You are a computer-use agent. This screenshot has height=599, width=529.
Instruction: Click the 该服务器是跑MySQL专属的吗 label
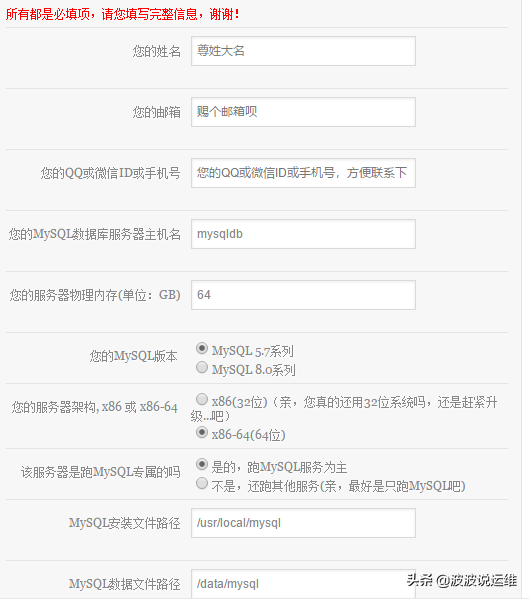pos(100,472)
